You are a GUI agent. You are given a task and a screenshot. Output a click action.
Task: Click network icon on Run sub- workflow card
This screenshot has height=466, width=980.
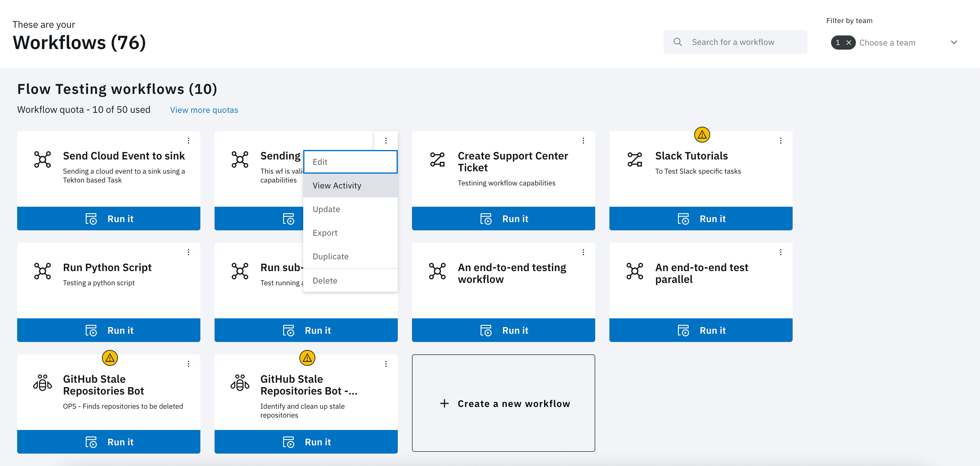pyautogui.click(x=240, y=271)
